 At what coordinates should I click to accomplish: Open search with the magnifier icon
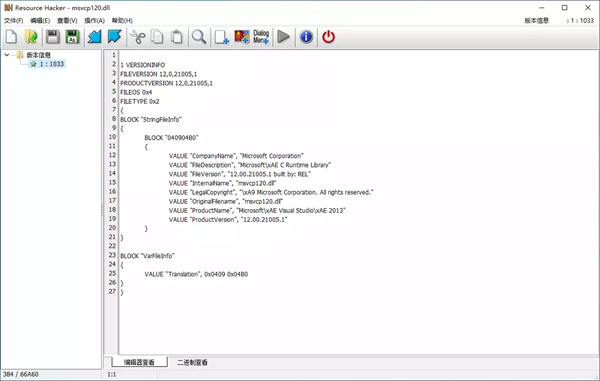click(199, 37)
